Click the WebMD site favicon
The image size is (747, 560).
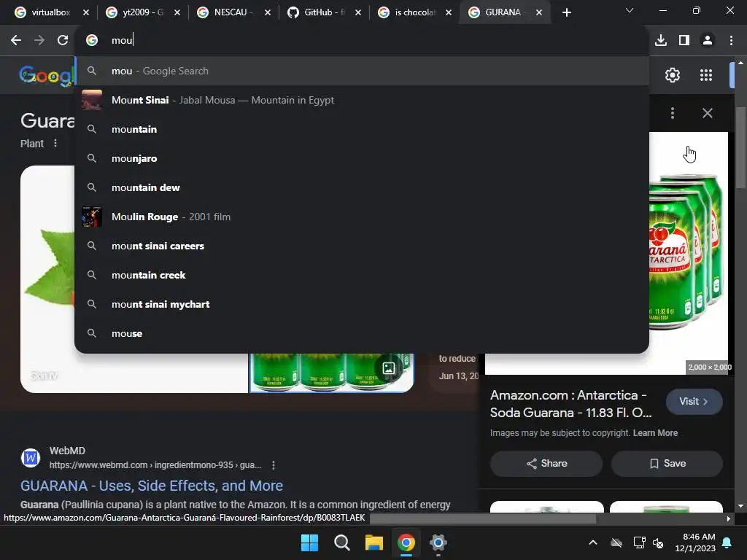tap(31, 458)
